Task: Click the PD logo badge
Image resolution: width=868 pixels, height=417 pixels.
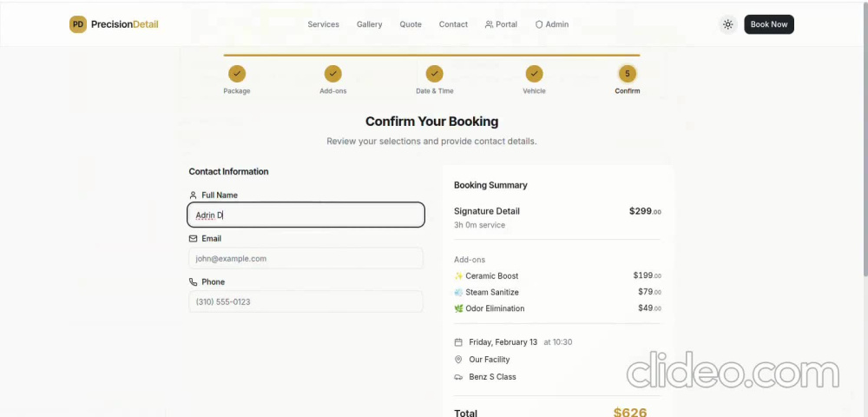Action: click(x=78, y=24)
